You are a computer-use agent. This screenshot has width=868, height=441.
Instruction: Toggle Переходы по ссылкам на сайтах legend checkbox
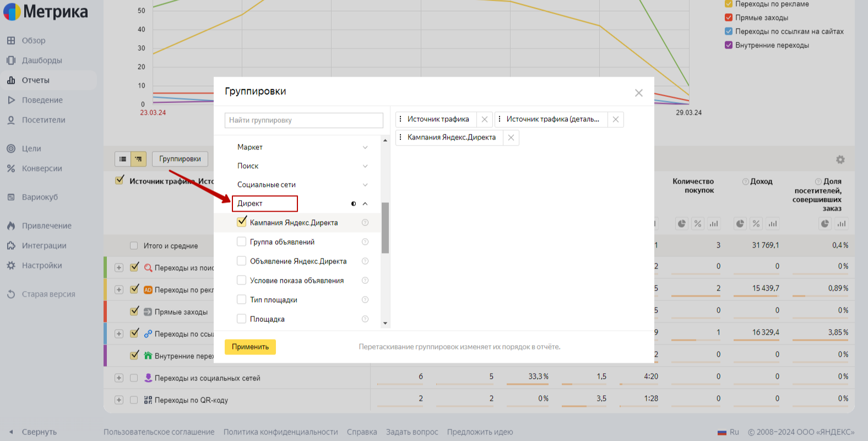pos(729,31)
